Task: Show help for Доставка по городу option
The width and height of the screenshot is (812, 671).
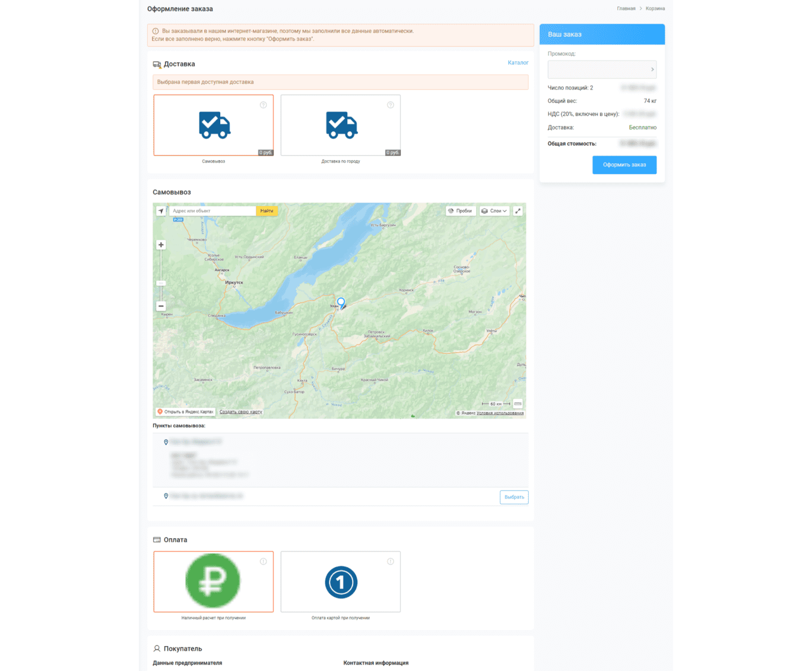Action: [x=391, y=105]
